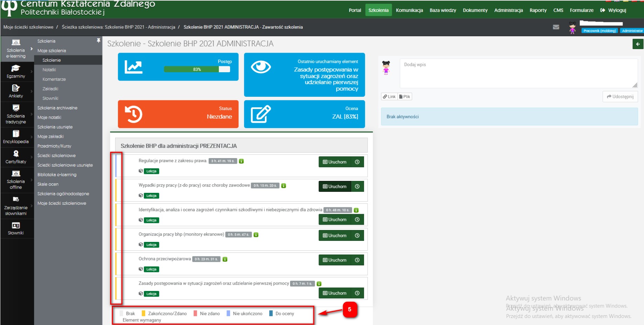
Task: Click info icon for Ochrona przeciwpożarowa lesson
Action: [x=225, y=259]
